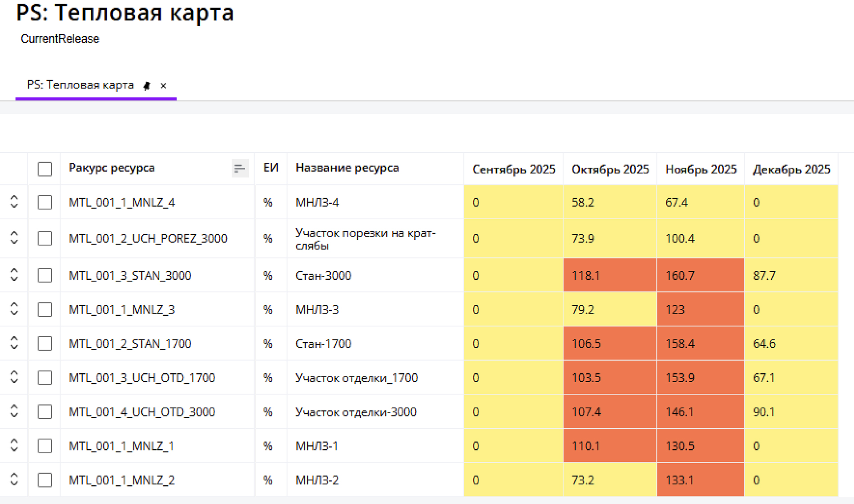Screen dimensions: 854x504
Task: Check the MTL_001_1_MNLZ_4 row checkbox
Action: [45, 202]
